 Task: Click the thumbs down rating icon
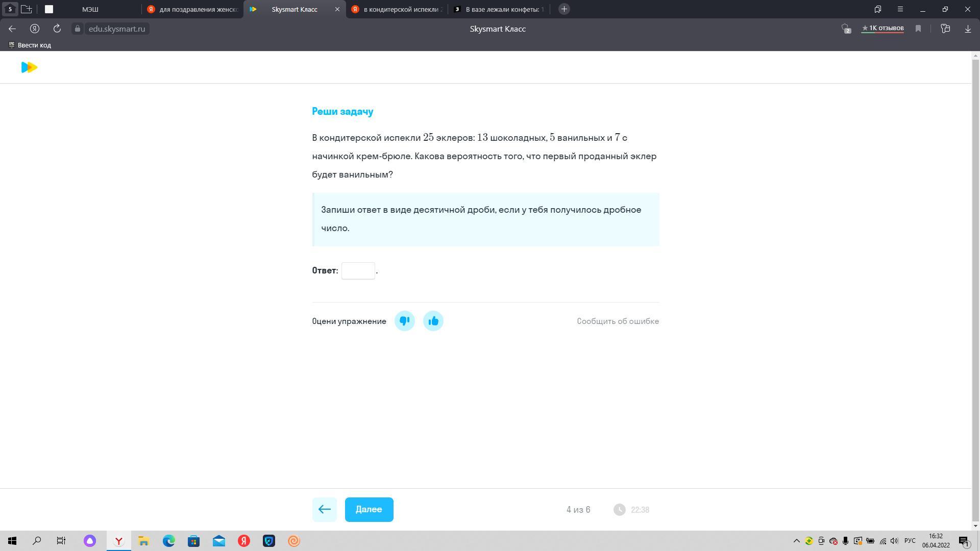coord(404,321)
